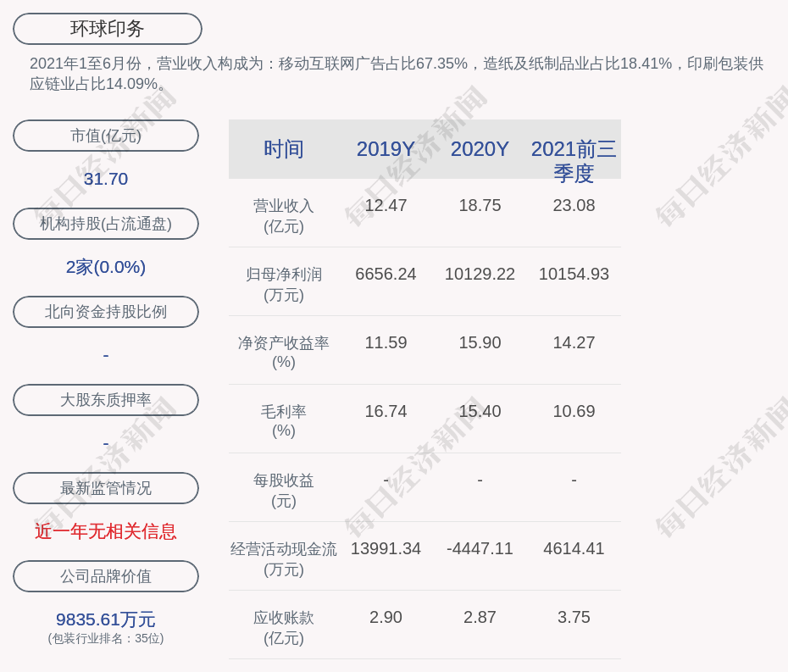Select the 市值(亿元) label pill

106,136
